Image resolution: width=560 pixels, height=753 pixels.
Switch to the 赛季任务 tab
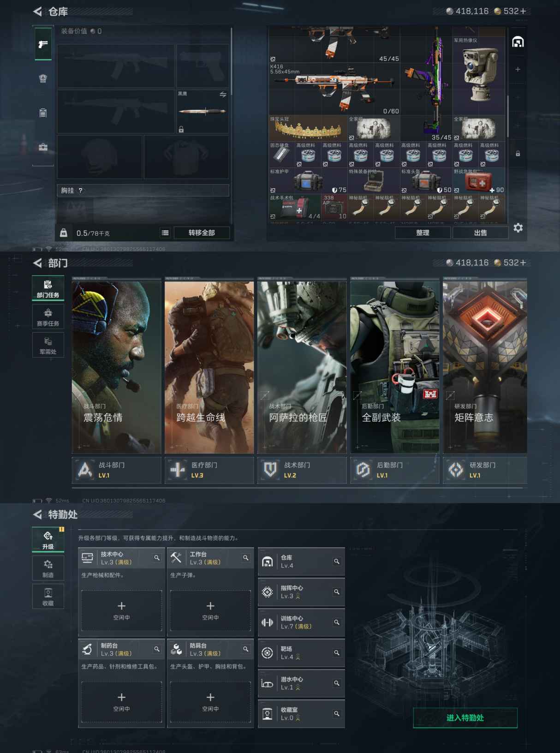[48, 317]
